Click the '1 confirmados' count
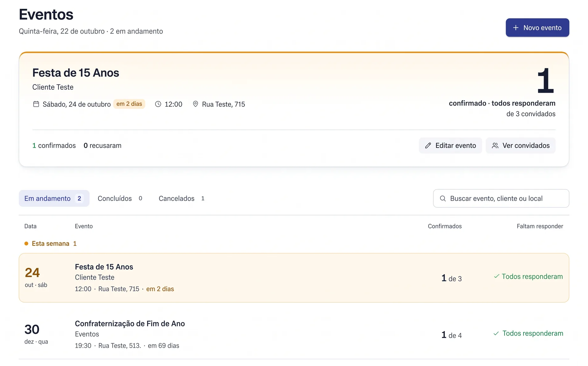The image size is (588, 366). coord(54,146)
